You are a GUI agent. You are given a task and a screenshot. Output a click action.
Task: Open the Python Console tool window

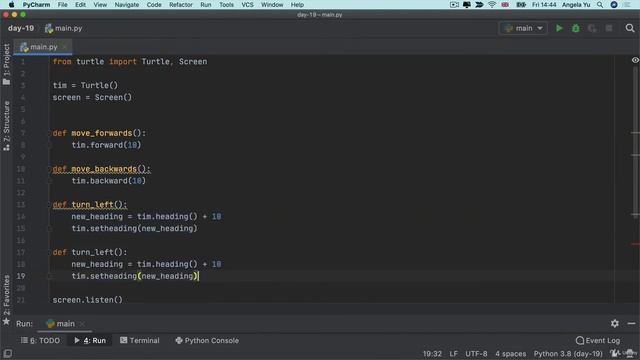pyautogui.click(x=207, y=340)
